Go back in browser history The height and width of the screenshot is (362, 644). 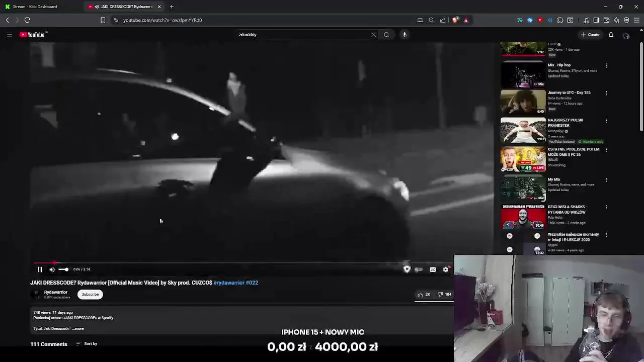point(8,20)
